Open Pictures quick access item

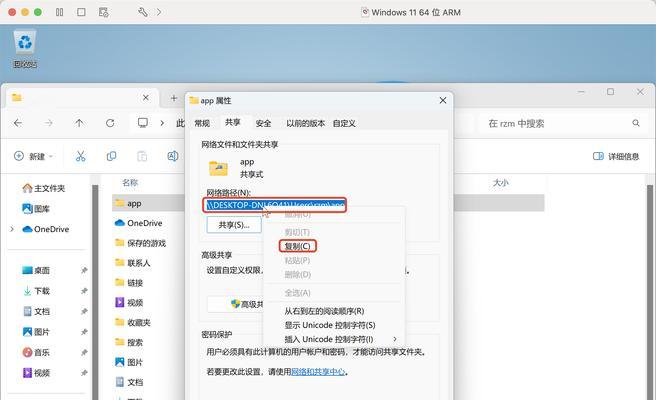[36, 332]
